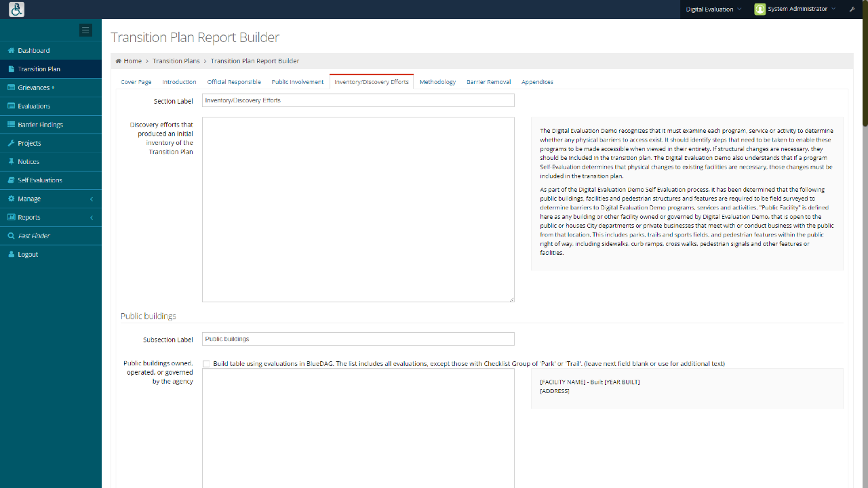
Task: Switch to the Public Involvement tab
Action: pyautogui.click(x=298, y=82)
